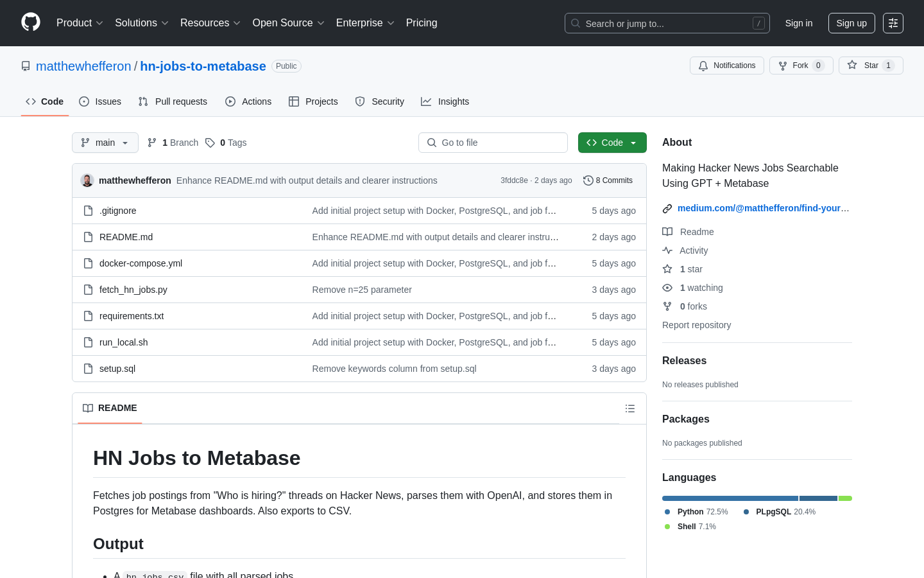
Task: Open the green Code dropdown button
Action: point(612,143)
